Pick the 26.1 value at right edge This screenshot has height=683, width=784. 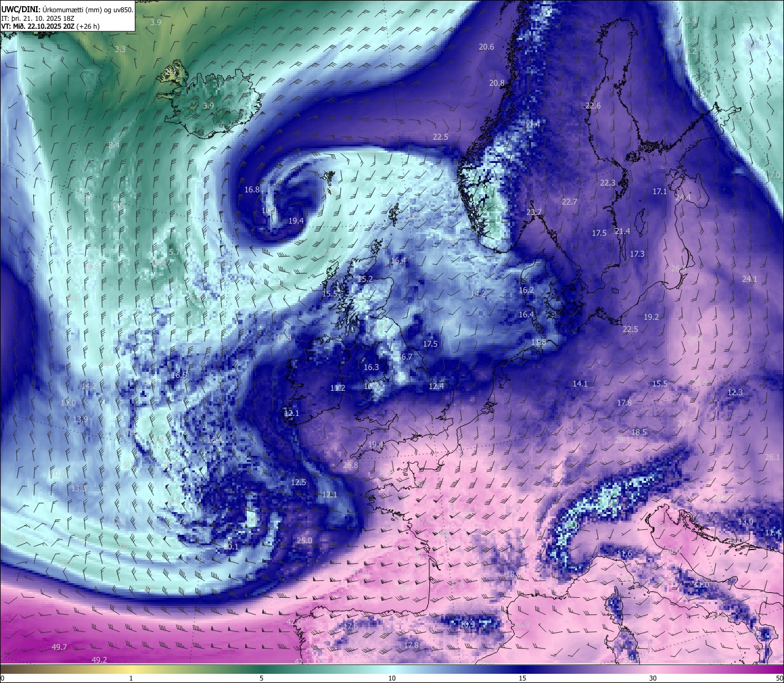point(772,458)
